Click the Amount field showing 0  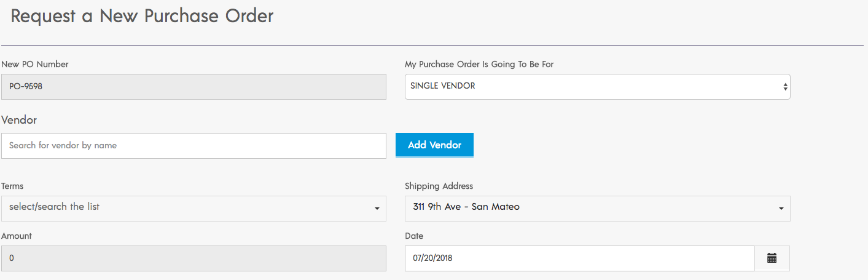[194, 258]
